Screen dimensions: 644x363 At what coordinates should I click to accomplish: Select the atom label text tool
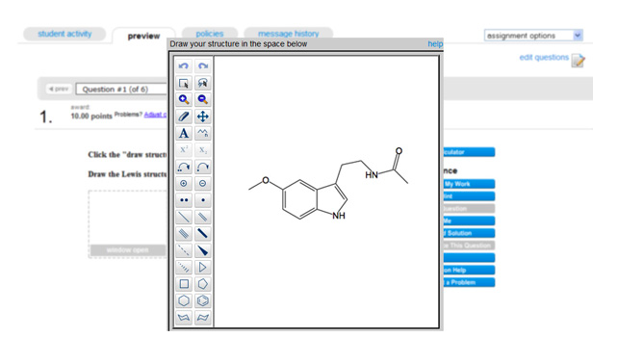[184, 133]
